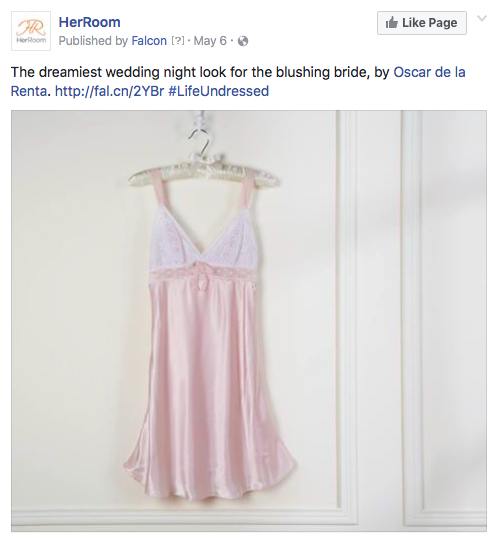Click the thumbs-up icon on Like Page
Screen dimensions: 498x543
pyautogui.click(x=392, y=23)
